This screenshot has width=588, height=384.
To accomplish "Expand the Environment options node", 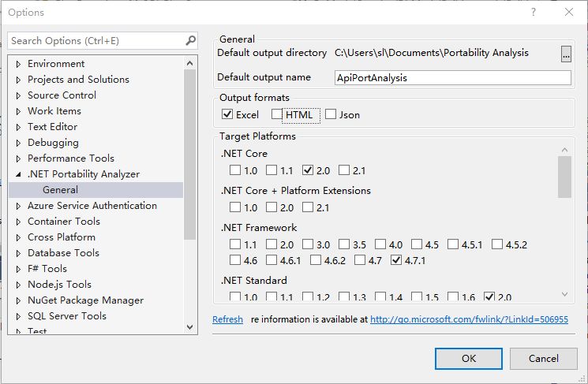I will point(18,64).
